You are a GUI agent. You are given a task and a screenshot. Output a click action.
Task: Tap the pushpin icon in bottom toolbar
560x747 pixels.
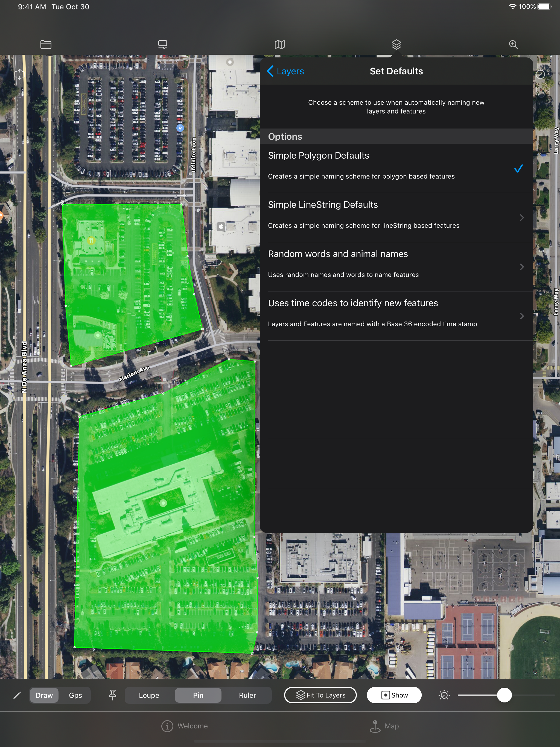(x=113, y=695)
